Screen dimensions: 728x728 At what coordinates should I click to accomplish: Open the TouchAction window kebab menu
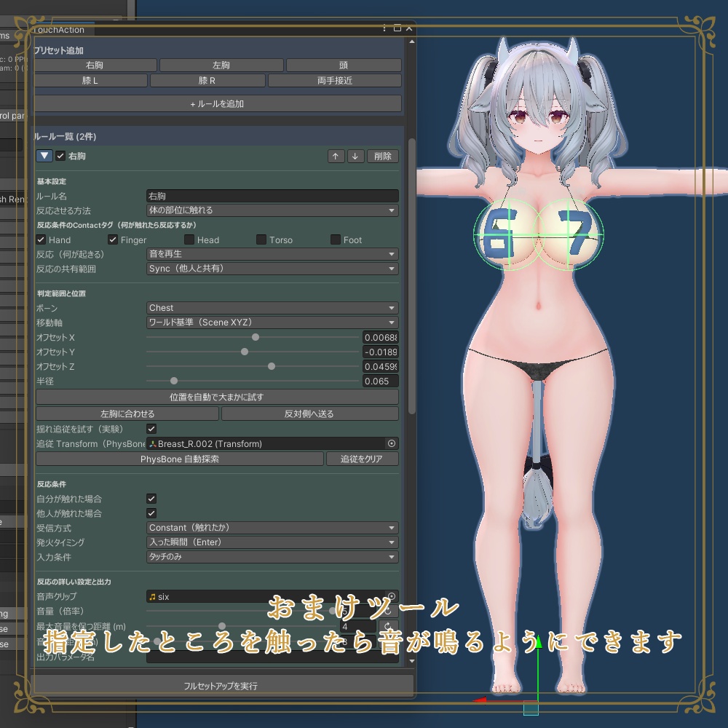point(384,28)
